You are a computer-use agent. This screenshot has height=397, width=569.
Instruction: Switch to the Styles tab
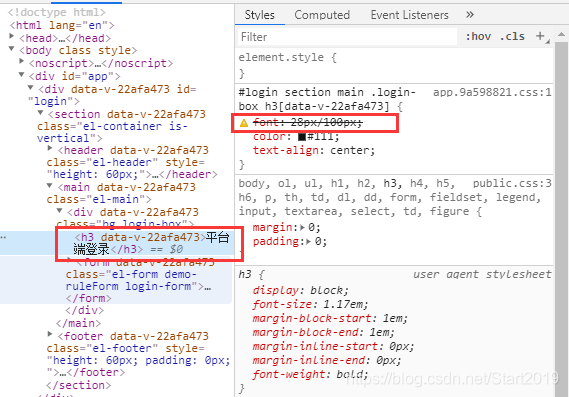pyautogui.click(x=259, y=15)
